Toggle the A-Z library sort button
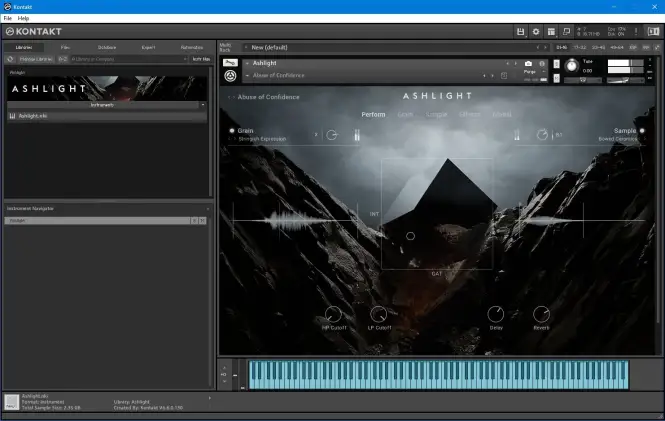This screenshot has width=665, height=421. (63, 59)
